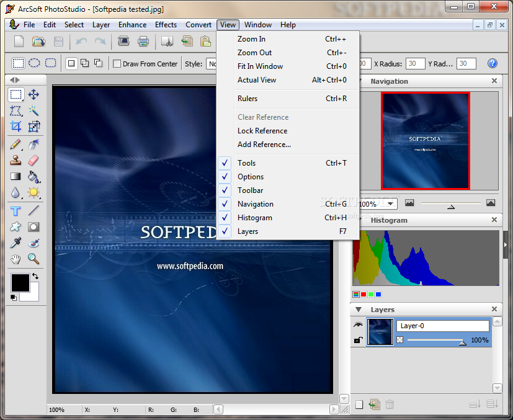Click the Print toolbar icon

[x=143, y=42]
